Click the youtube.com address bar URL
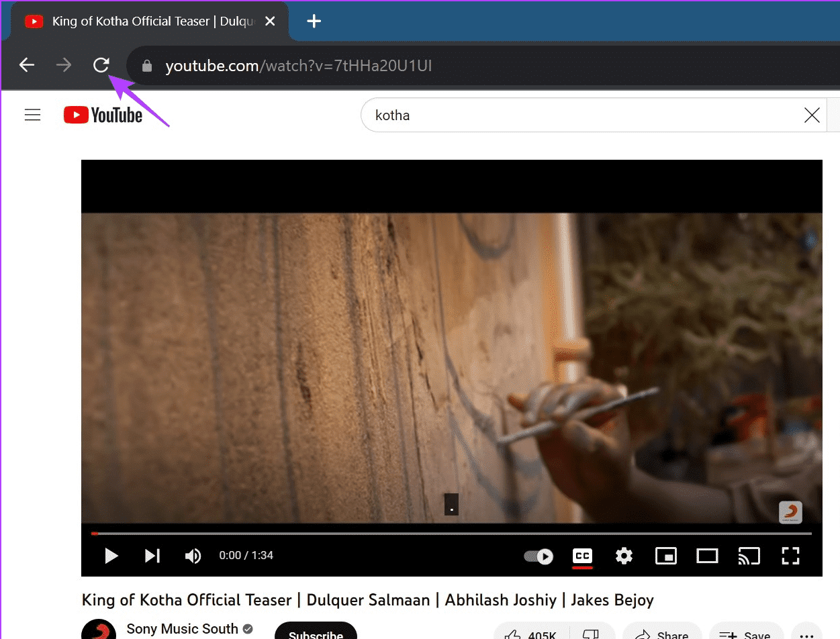 point(298,66)
